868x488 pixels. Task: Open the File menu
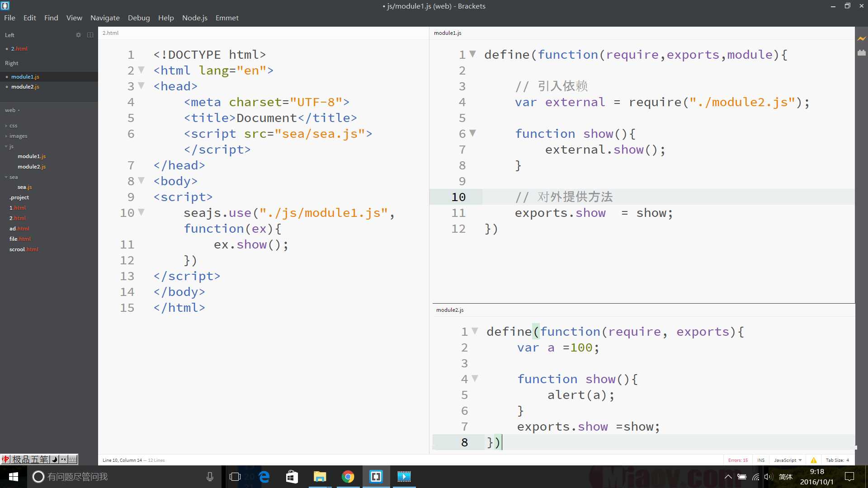pyautogui.click(x=9, y=18)
